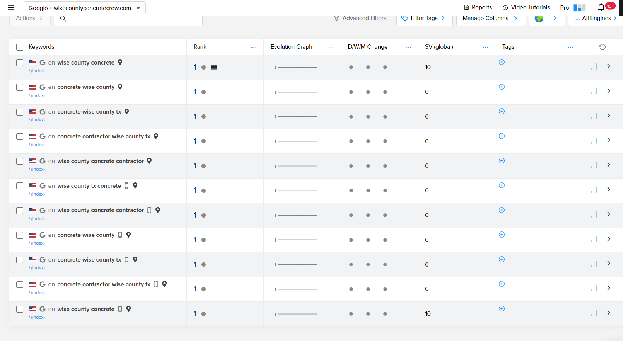
Task: Click the search magnifier icon
Action: tap(63, 19)
